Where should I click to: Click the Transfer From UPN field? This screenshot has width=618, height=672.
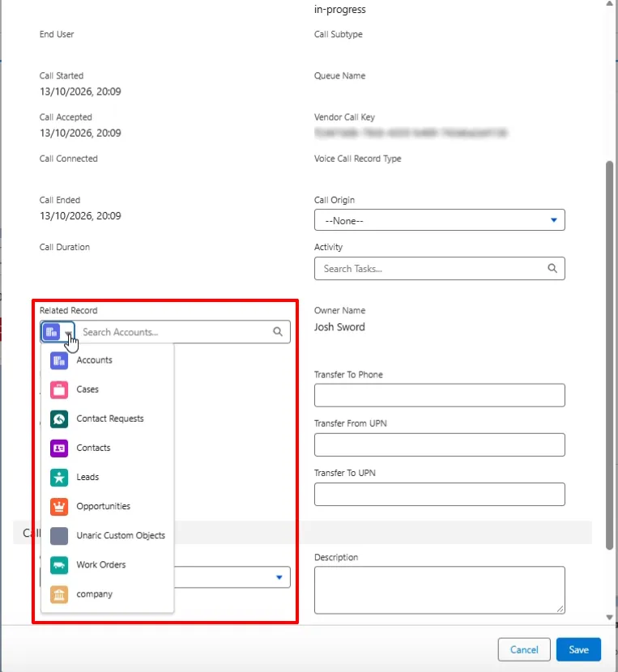click(439, 444)
